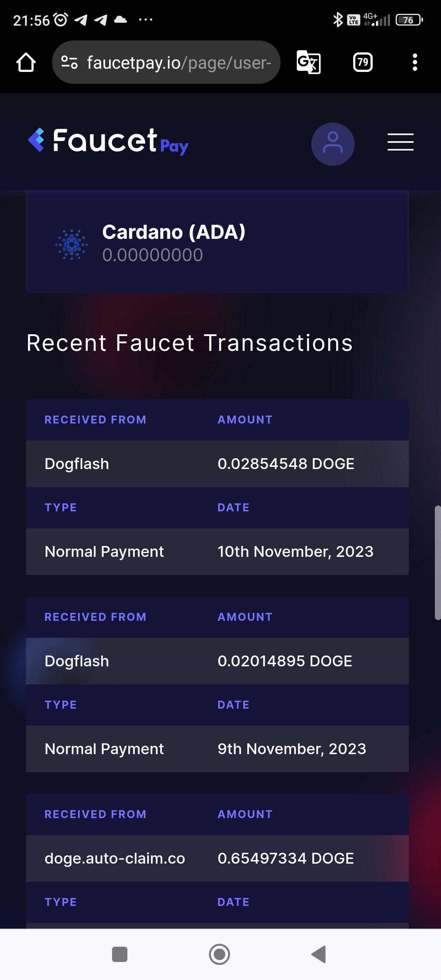This screenshot has height=980, width=441.
Task: Tap the Android recent apps square button
Action: pyautogui.click(x=120, y=954)
